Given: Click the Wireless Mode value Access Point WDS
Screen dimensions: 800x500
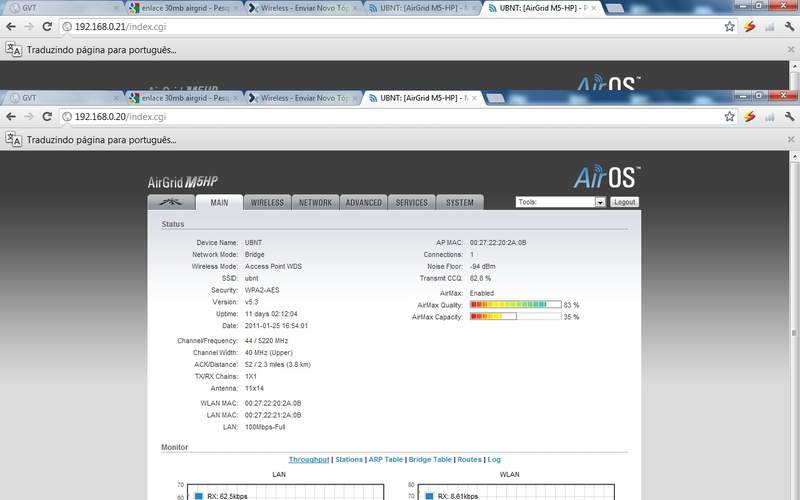Looking at the screenshot, I should point(273,266).
